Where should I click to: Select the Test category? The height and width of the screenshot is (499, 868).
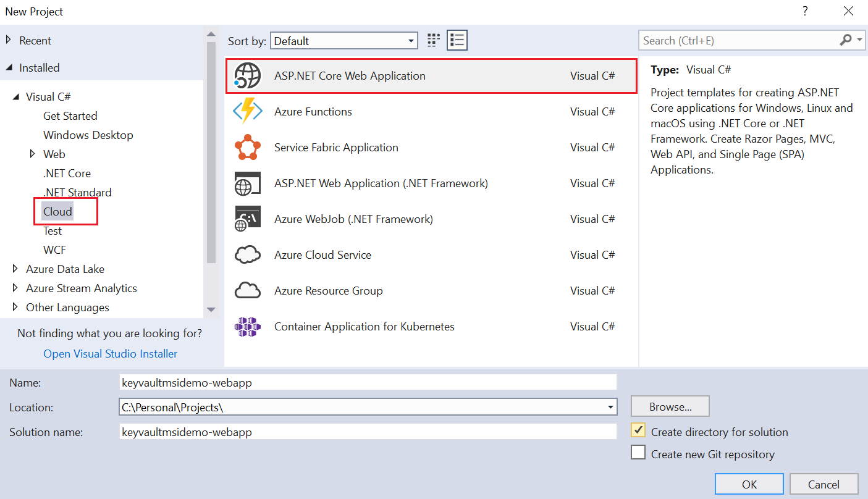53,230
